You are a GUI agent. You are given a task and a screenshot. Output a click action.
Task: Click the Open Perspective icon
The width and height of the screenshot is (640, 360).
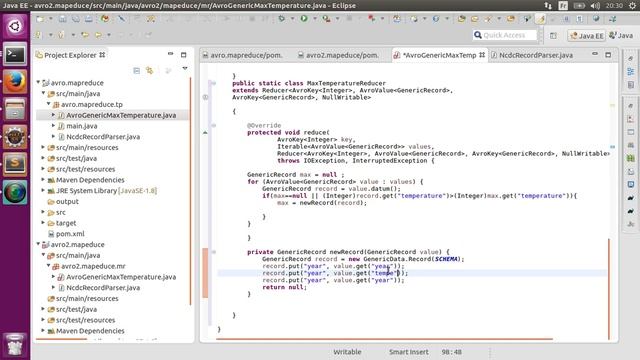pyautogui.click(x=553, y=36)
